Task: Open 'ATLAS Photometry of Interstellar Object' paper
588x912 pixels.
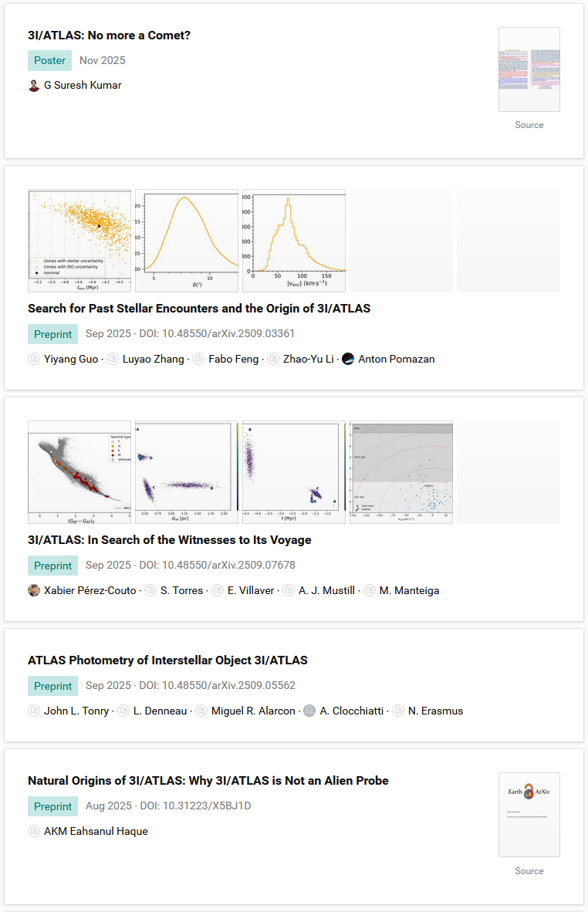Action: point(167,660)
